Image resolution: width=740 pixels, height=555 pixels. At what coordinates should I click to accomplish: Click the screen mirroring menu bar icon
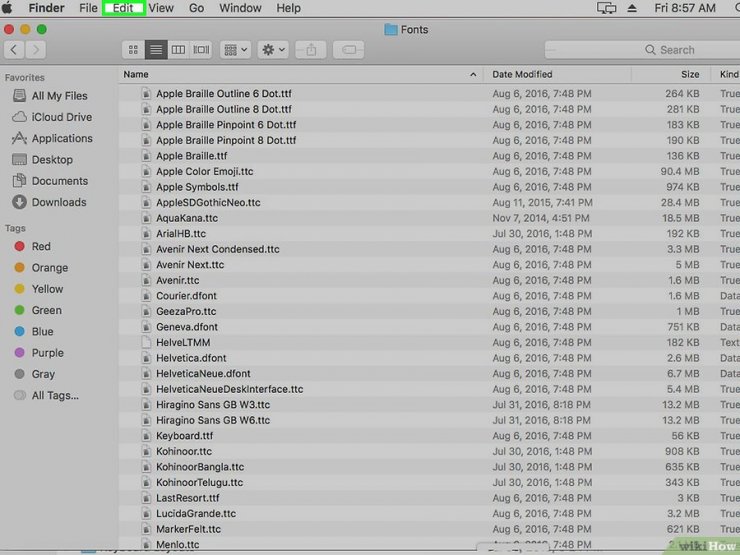point(606,8)
